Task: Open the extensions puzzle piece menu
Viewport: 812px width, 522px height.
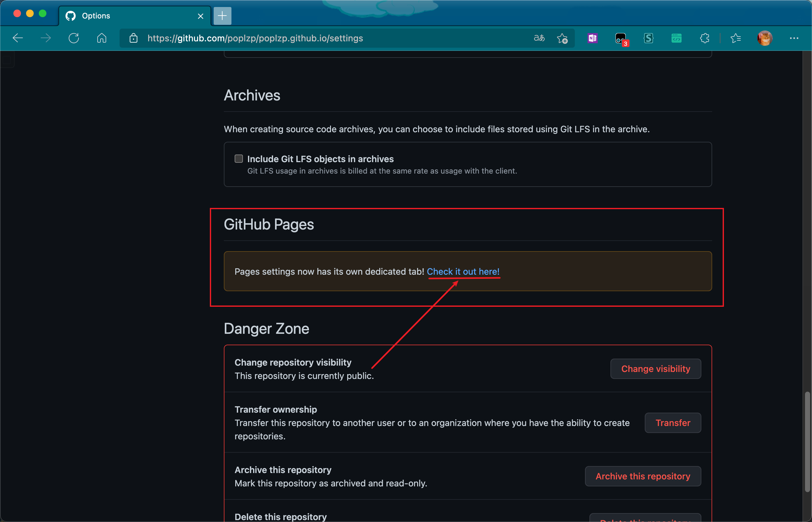Action: click(705, 38)
